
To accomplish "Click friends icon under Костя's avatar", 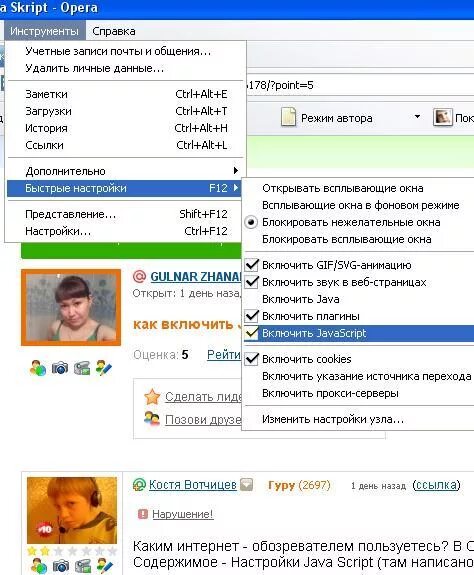I will tap(38, 565).
